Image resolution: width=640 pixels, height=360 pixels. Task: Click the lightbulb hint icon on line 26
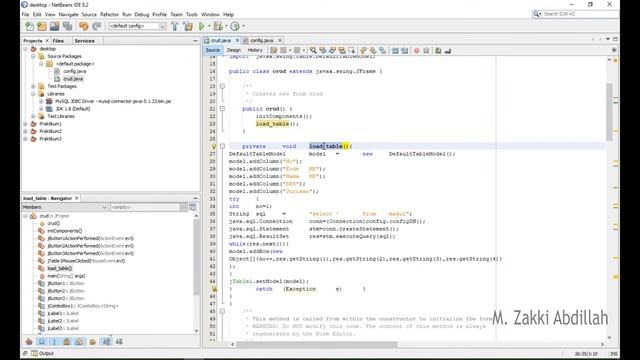(213, 146)
